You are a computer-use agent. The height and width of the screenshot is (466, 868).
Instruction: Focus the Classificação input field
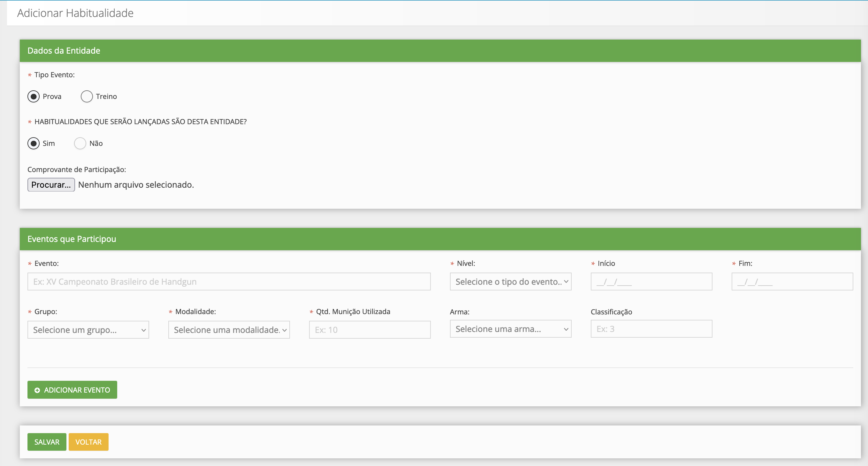coord(651,329)
